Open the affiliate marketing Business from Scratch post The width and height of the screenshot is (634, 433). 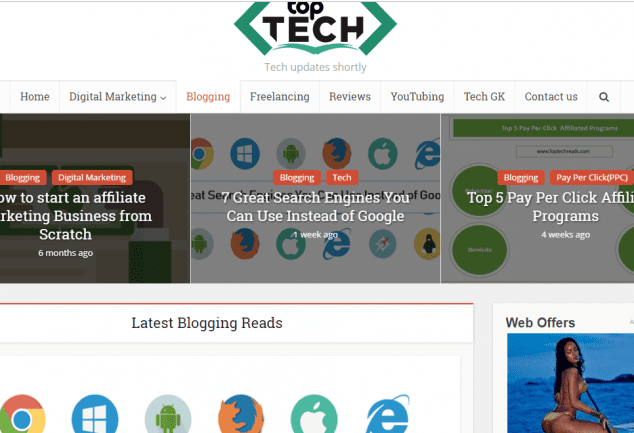(x=73, y=216)
